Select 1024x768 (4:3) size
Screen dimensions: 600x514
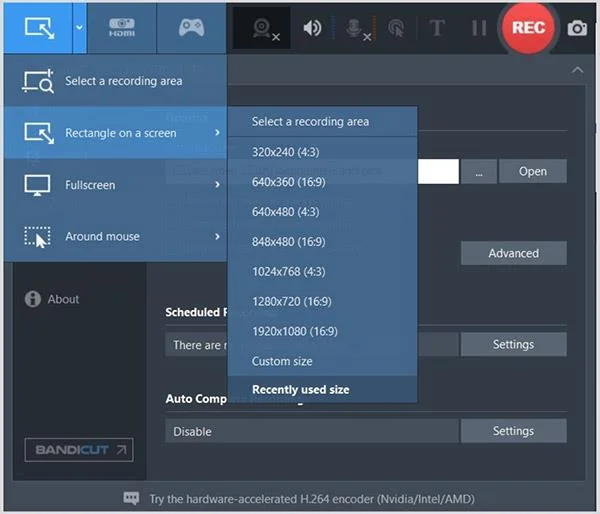pos(322,271)
